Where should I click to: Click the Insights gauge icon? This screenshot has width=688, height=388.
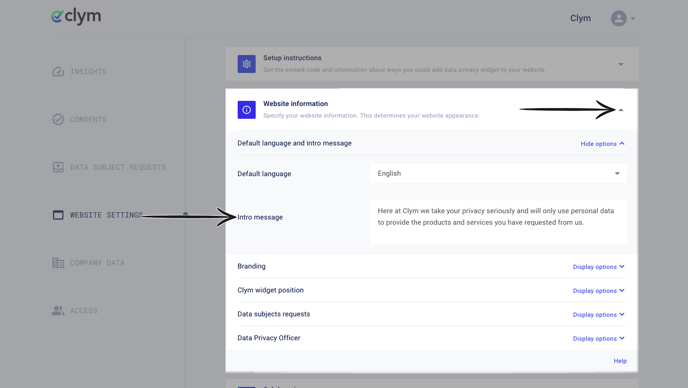pyautogui.click(x=58, y=72)
